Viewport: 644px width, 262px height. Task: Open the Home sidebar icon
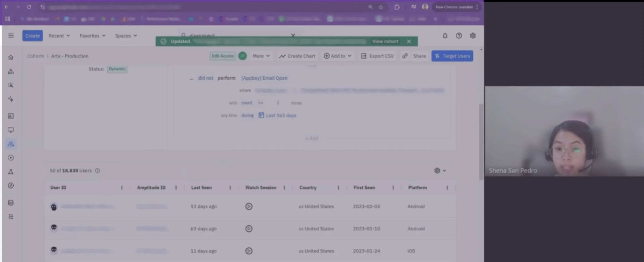pyautogui.click(x=11, y=57)
